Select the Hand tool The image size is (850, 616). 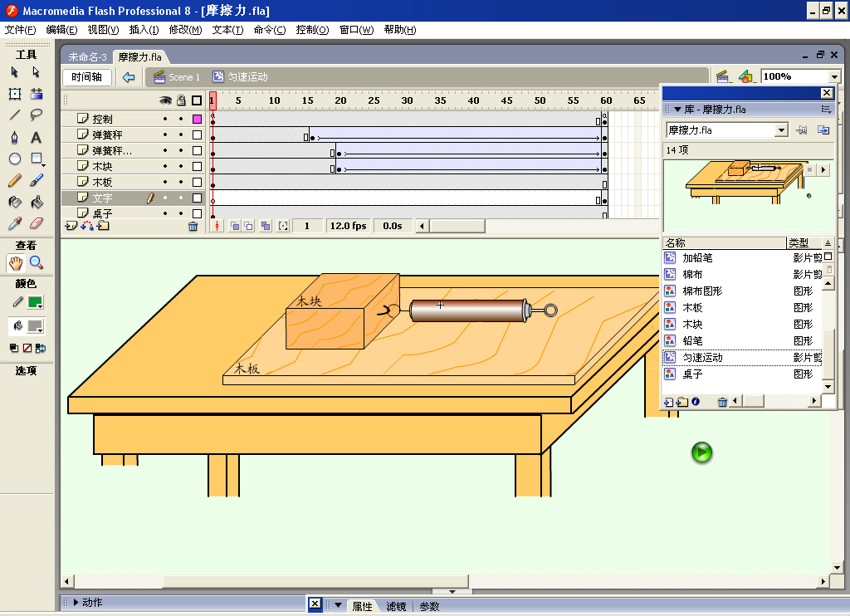point(15,263)
